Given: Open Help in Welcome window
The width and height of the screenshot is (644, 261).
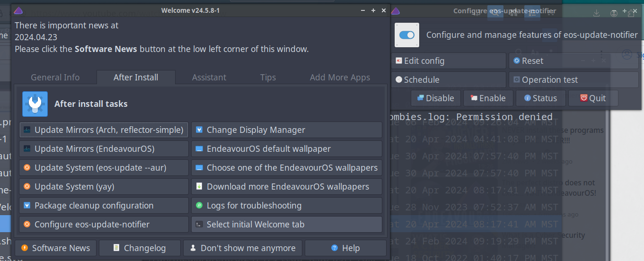Looking at the screenshot, I should 345,248.
